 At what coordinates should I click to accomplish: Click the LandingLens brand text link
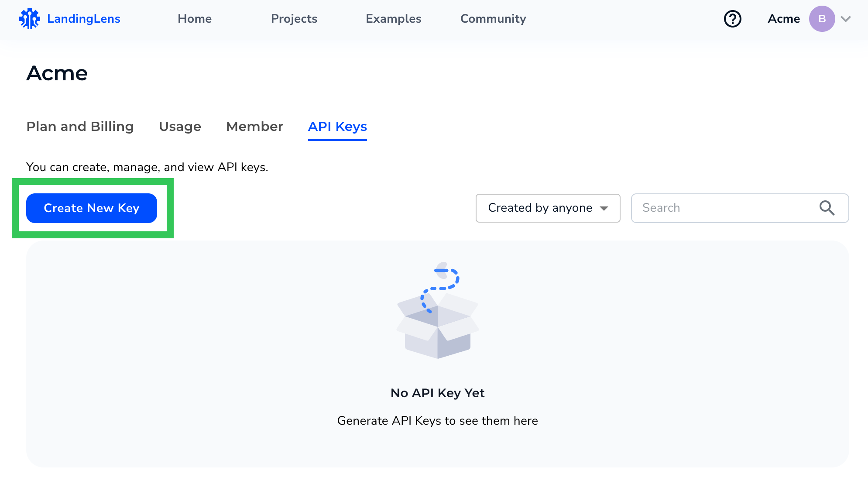tap(84, 19)
